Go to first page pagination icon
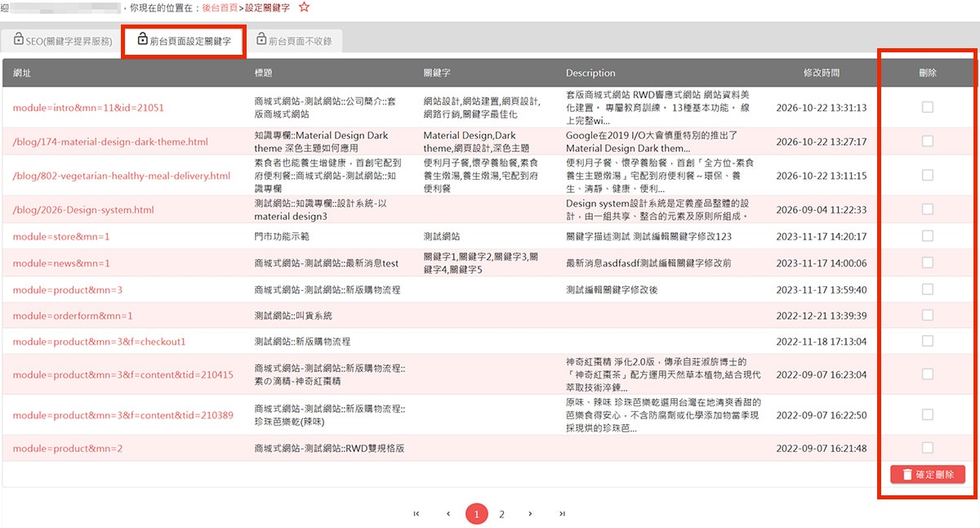This screenshot has width=980, height=528. tap(416, 513)
